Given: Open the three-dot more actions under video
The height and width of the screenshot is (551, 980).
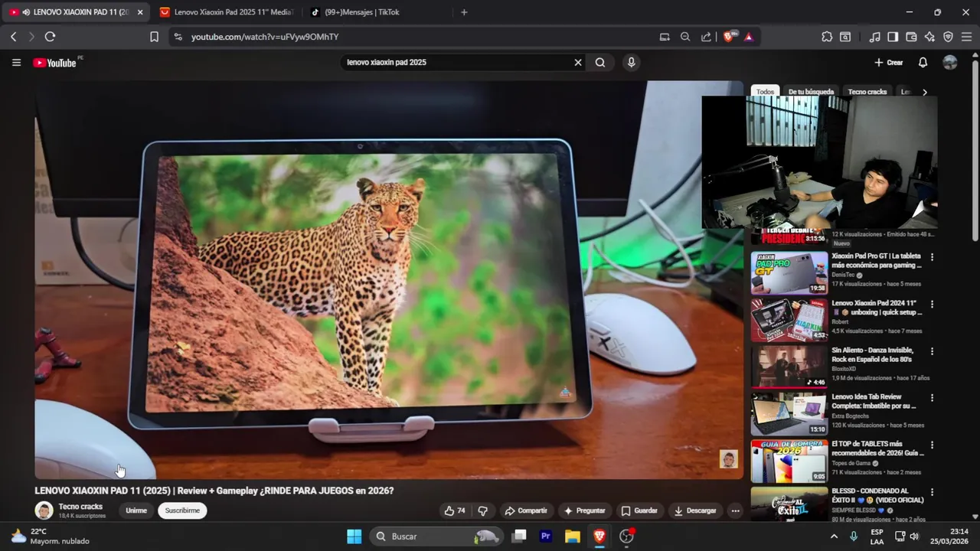Looking at the screenshot, I should point(735,510).
